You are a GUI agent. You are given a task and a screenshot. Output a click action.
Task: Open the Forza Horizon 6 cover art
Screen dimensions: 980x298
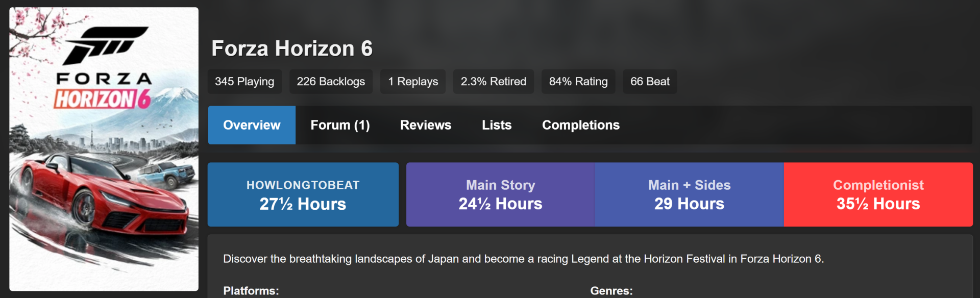pos(104,149)
